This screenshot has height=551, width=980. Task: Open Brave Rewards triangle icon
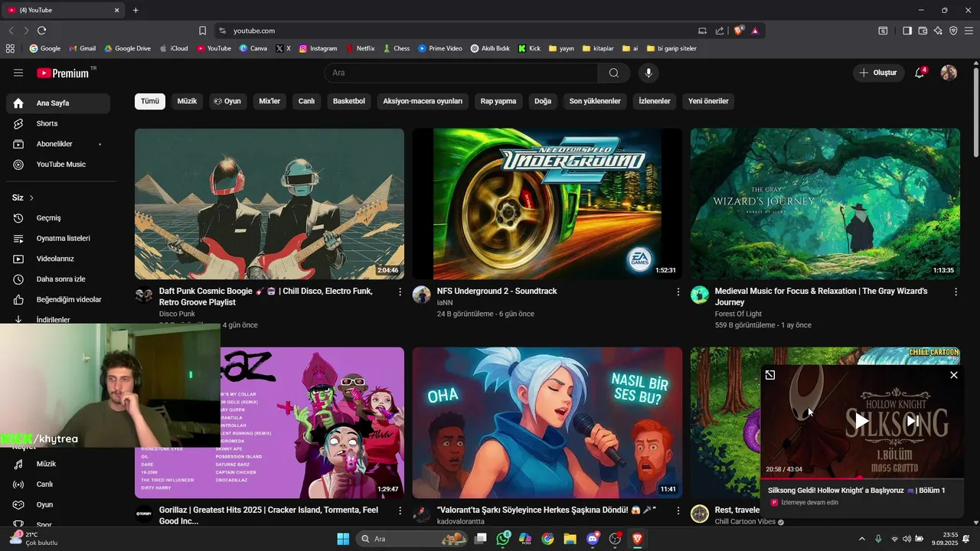tap(755, 31)
